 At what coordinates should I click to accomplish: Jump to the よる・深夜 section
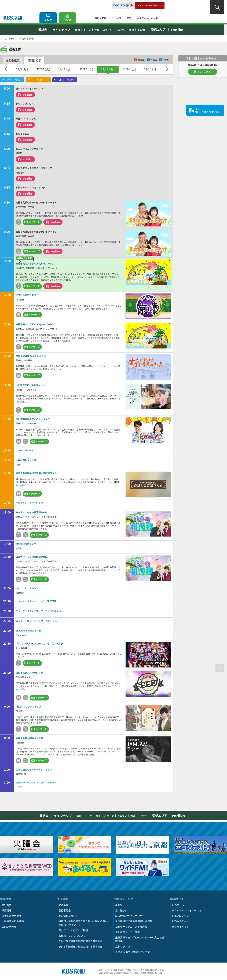(65, 80)
